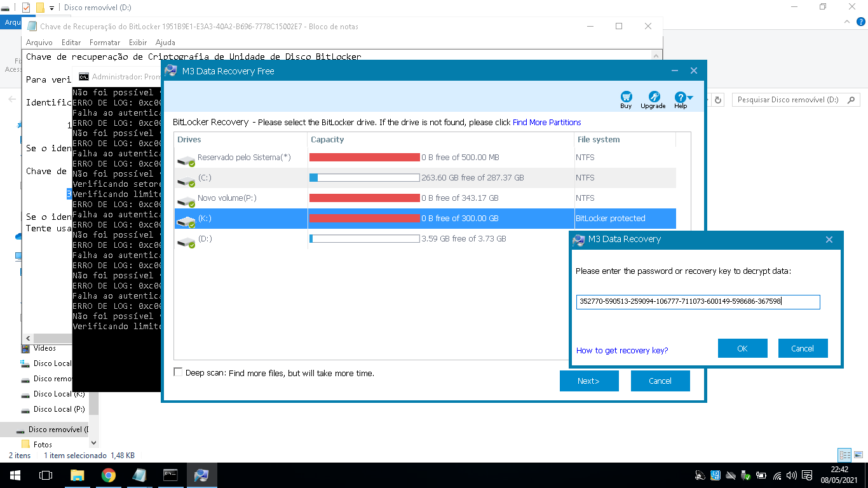The height and width of the screenshot is (488, 868).
Task: Click Explorer's properties quick access icon
Action: coord(26,8)
